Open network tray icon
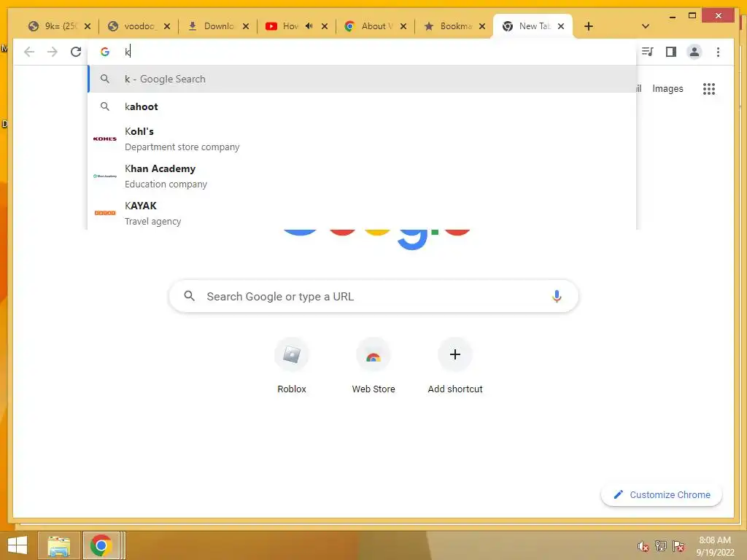 tap(661, 546)
